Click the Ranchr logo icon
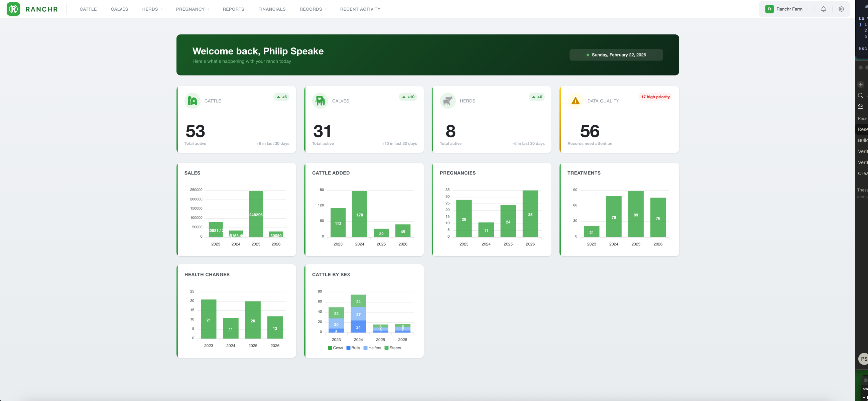868x401 pixels. pyautogui.click(x=13, y=9)
